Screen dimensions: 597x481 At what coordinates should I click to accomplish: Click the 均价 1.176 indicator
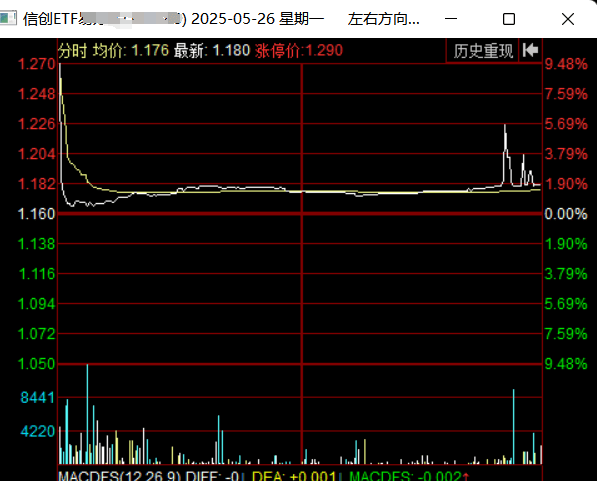click(131, 51)
